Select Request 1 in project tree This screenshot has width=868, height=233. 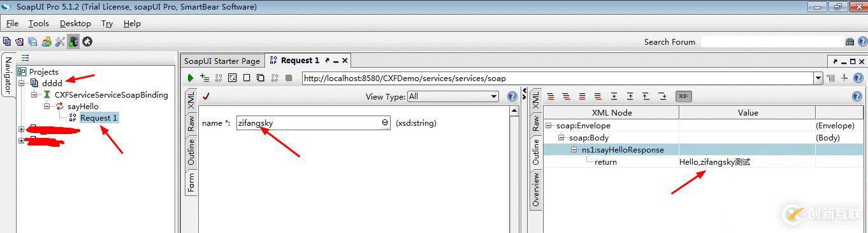click(99, 117)
